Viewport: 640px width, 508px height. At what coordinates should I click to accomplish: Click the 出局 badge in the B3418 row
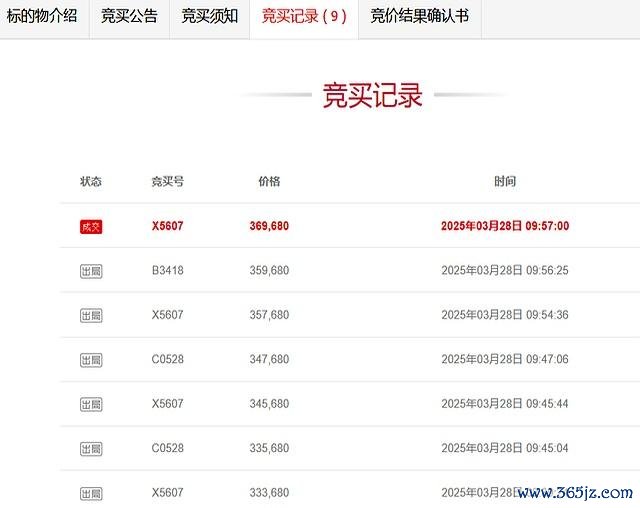point(91,271)
